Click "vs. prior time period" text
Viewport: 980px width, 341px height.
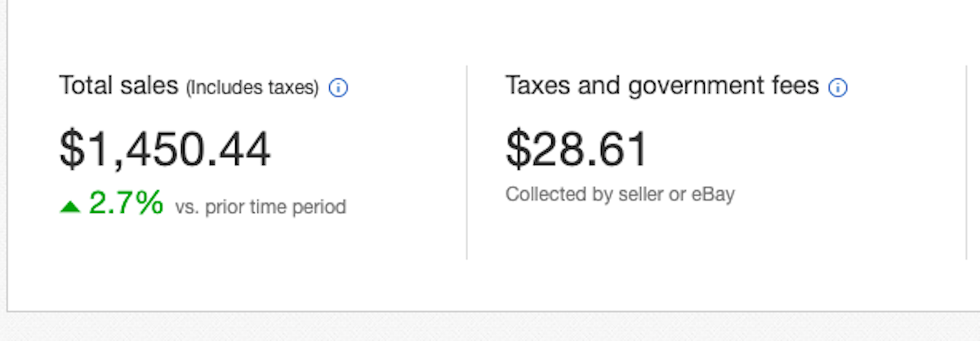point(261,207)
